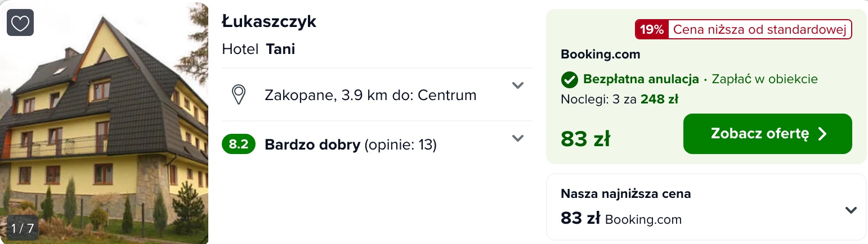Click the hotel building photo
The height and width of the screenshot is (244, 868).
coord(104,123)
